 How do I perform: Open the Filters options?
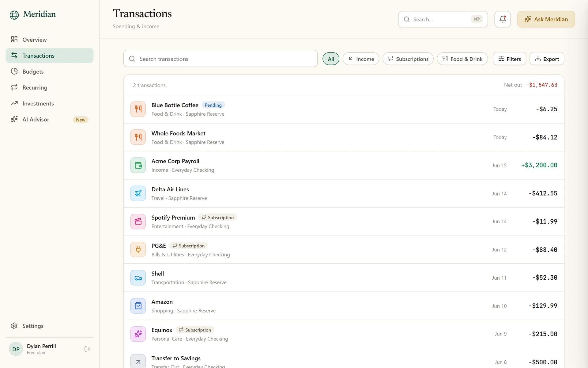point(509,59)
